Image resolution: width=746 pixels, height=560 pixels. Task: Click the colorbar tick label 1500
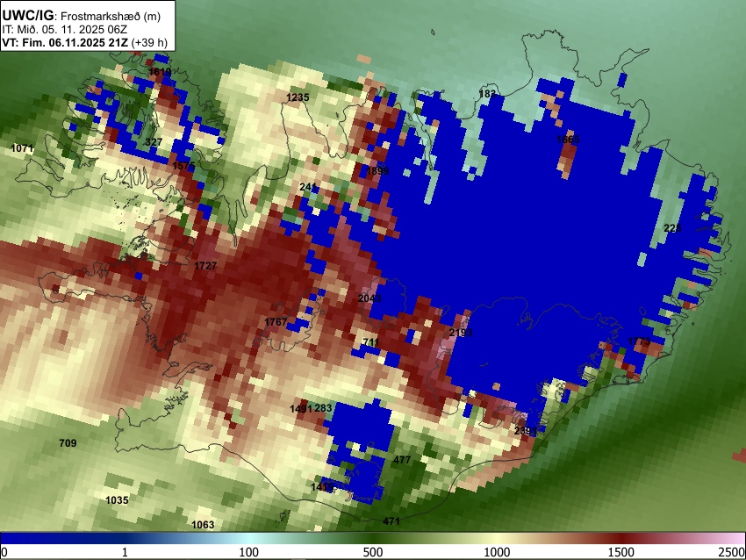tap(621, 552)
